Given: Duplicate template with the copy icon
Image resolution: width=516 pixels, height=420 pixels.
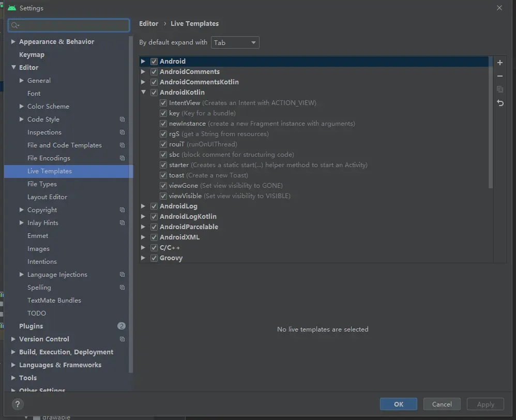Looking at the screenshot, I should (499, 89).
